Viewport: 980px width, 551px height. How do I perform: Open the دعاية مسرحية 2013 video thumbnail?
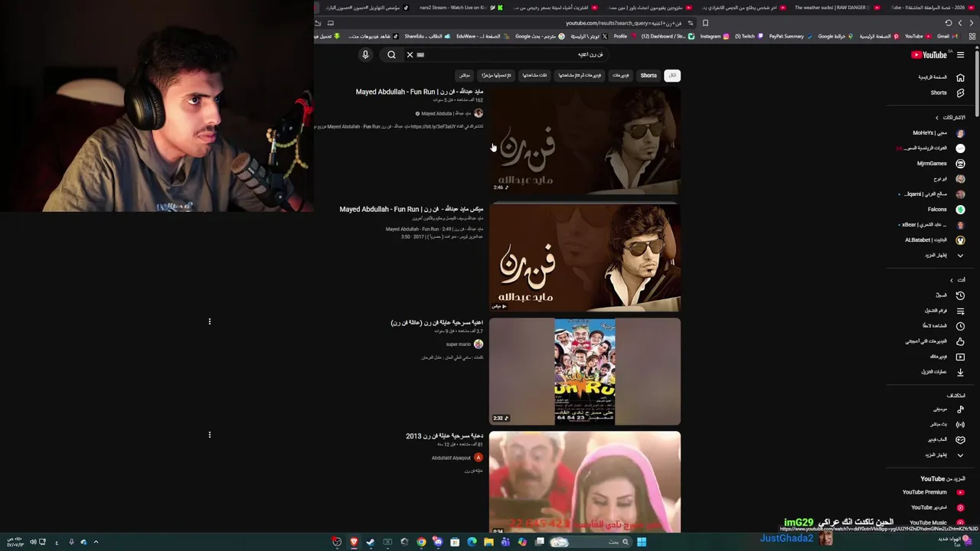585,482
